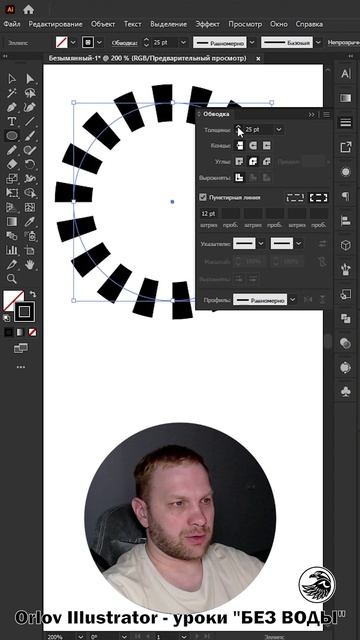Viewport: 360px width, 640px height.
Task: Open the Редактирование menu
Action: click(55, 24)
